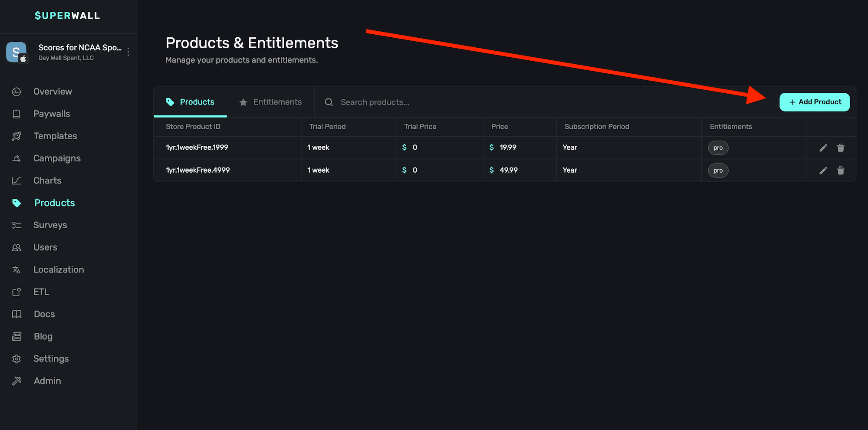Select the Products tab
Image resolution: width=868 pixels, height=430 pixels.
pyautogui.click(x=190, y=102)
